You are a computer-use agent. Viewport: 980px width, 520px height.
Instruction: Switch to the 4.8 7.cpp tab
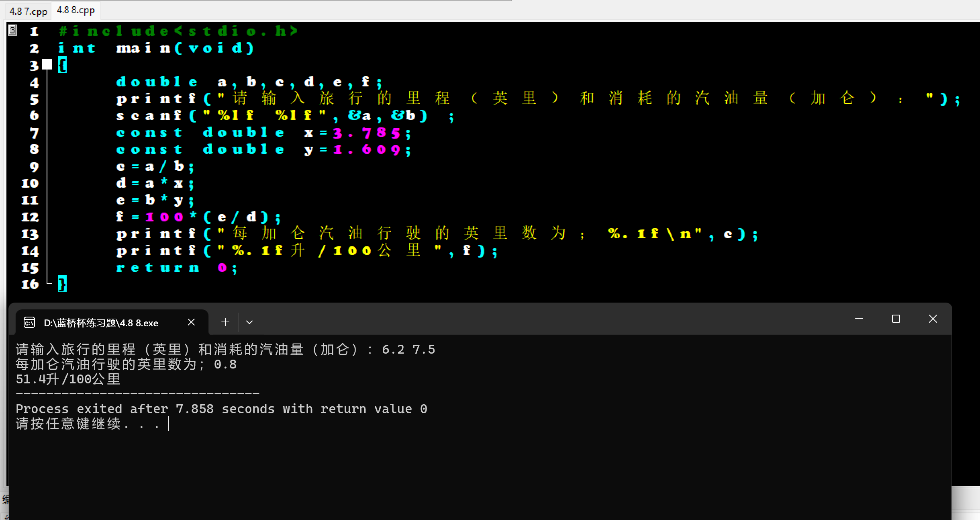tap(28, 11)
